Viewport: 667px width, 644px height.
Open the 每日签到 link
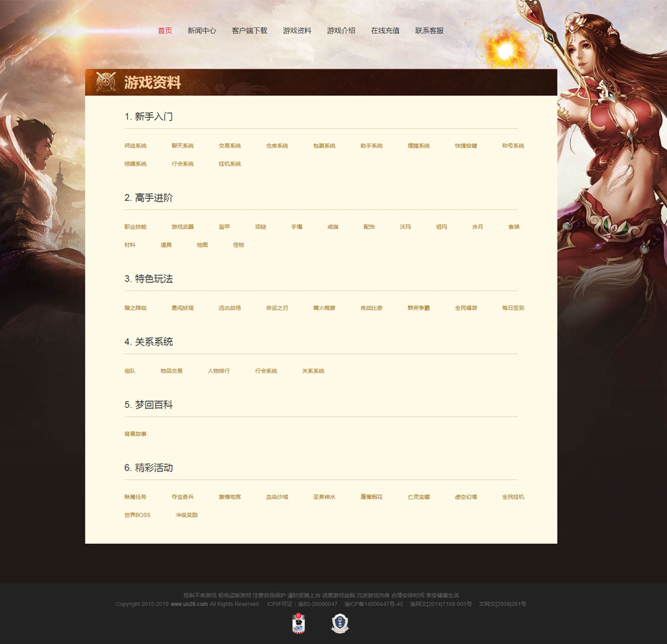513,308
